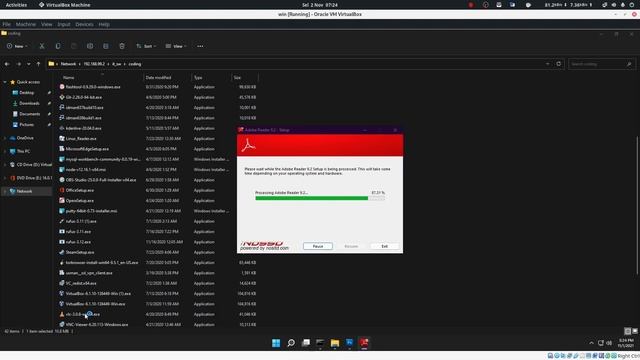This screenshot has width=640, height=360.
Task: Click the OfficeSetup.exe file icon
Action: click(x=62, y=190)
